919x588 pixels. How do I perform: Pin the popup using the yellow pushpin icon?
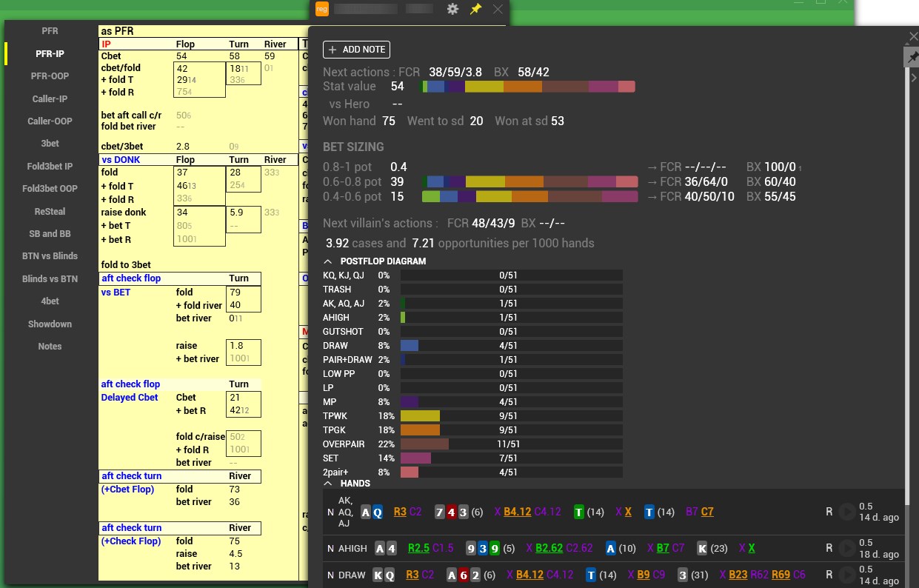477,10
